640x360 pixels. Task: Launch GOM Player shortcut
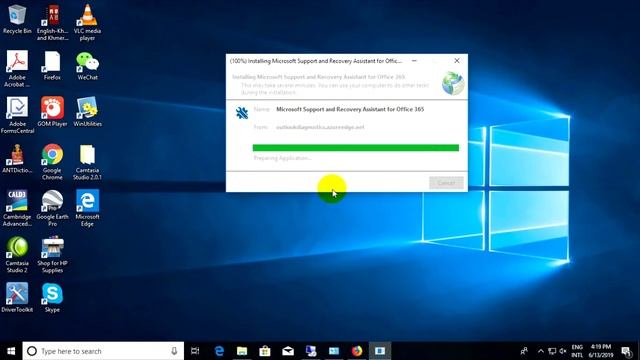click(x=52, y=112)
